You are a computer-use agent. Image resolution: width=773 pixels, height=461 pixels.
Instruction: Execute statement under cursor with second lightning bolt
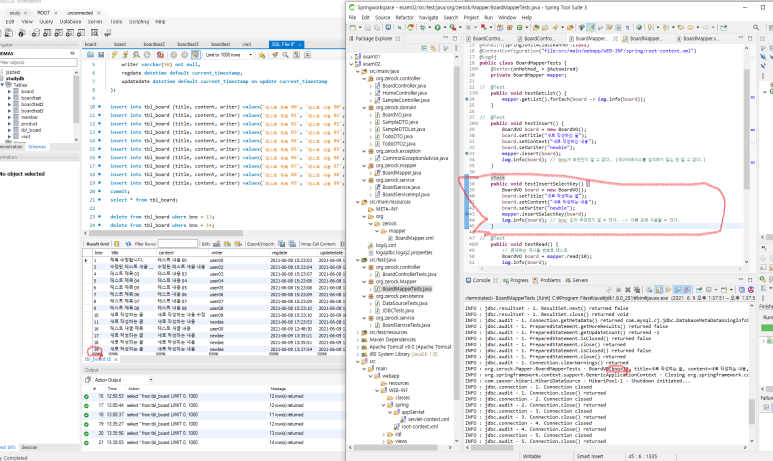click(x=125, y=55)
